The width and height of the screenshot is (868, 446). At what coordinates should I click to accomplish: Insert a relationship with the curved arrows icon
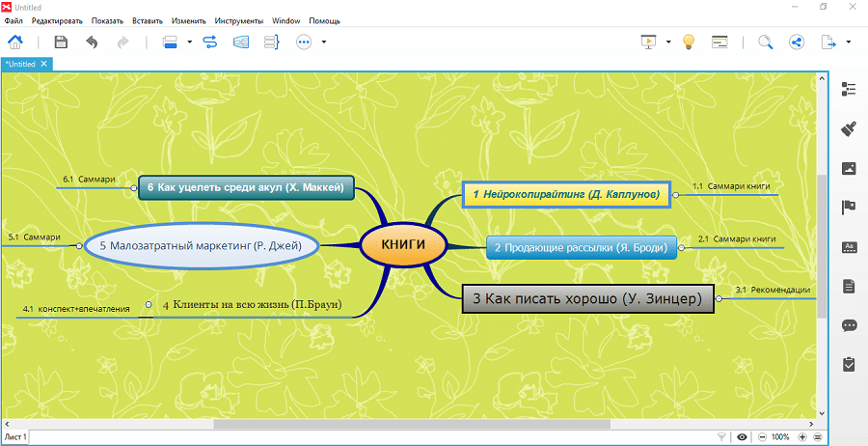(209, 42)
